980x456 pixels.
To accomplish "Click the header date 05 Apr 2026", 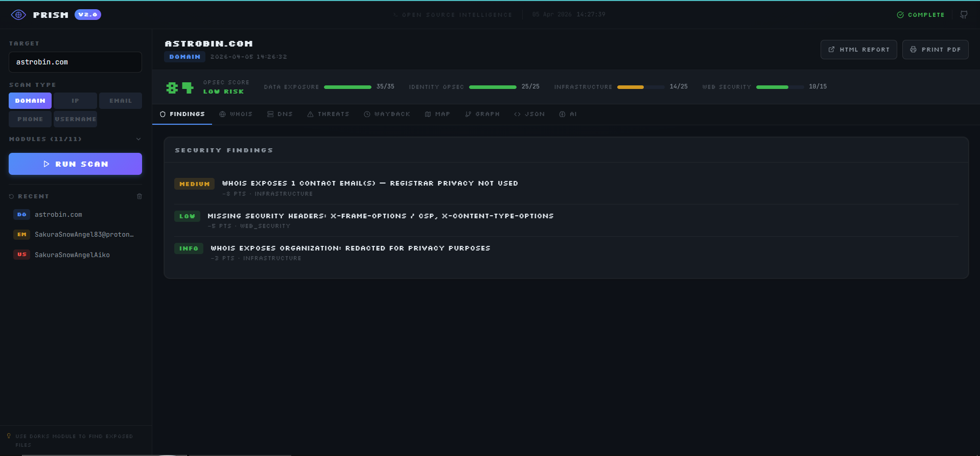I will 552,14.
